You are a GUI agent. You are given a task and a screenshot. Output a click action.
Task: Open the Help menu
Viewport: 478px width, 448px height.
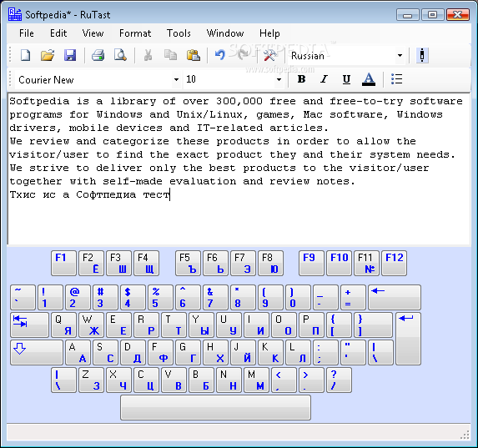tap(269, 33)
